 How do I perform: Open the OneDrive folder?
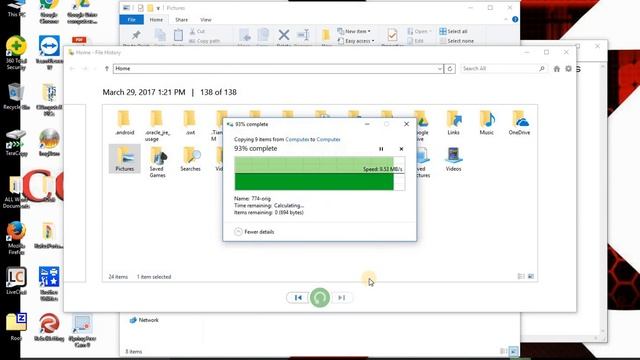click(x=519, y=122)
